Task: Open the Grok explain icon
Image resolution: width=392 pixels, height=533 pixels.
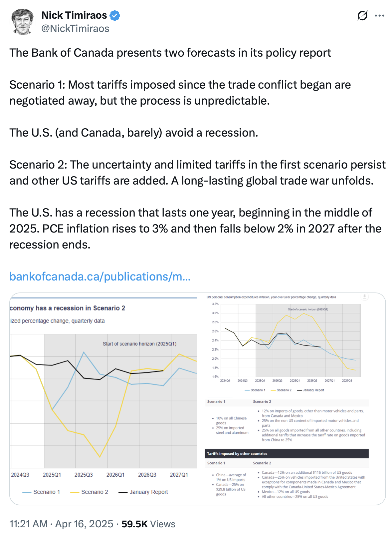Action: (362, 16)
